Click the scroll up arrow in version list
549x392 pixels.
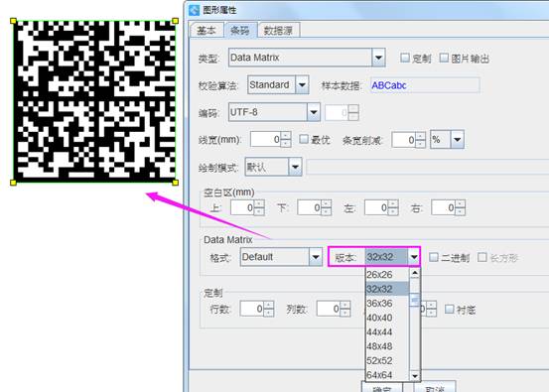point(415,273)
